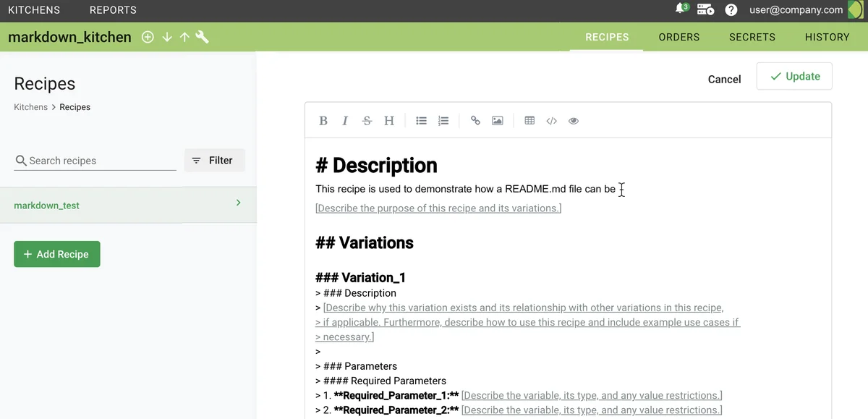Toggle bold formatting in editor toolbar
Viewport: 868px width, 419px height.
323,121
